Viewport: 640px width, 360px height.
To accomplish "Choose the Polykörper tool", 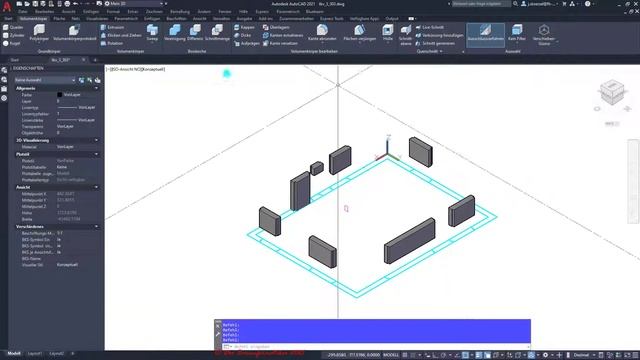I will click(x=39, y=33).
